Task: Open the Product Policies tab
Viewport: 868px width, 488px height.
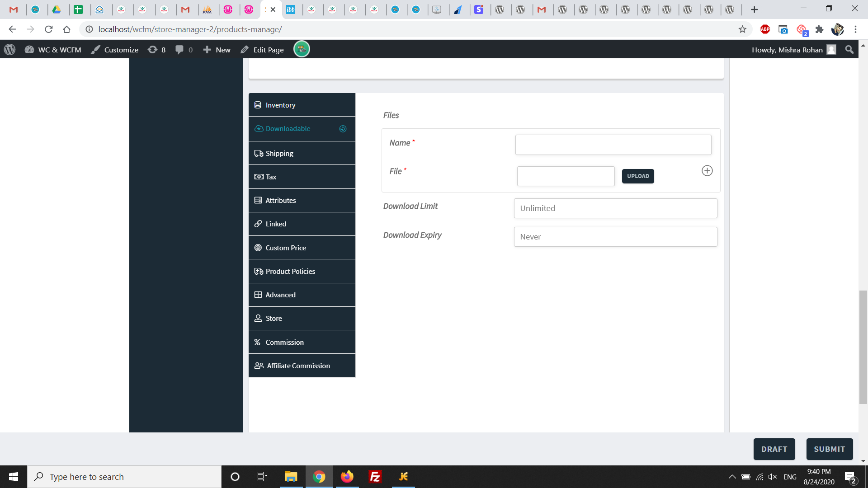Action: tap(302, 271)
